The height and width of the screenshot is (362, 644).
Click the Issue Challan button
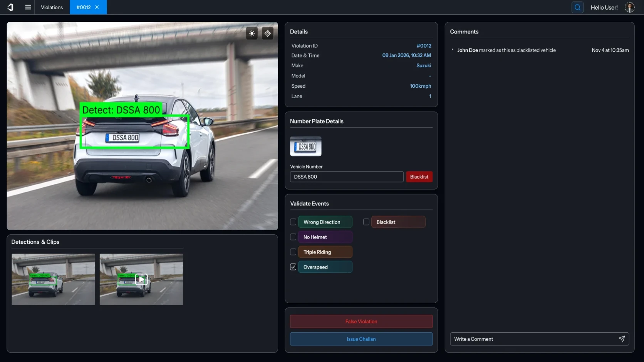(361, 339)
